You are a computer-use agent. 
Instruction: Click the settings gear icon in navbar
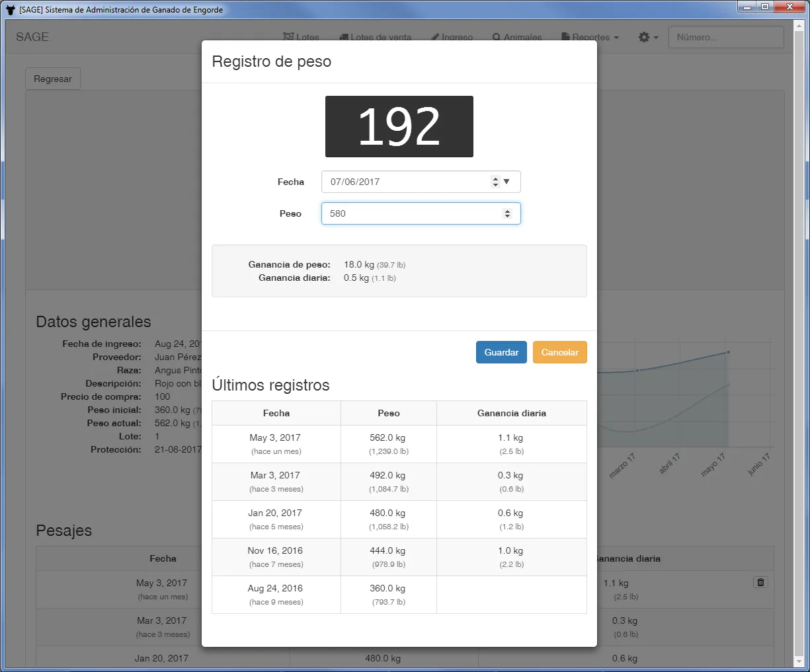644,38
